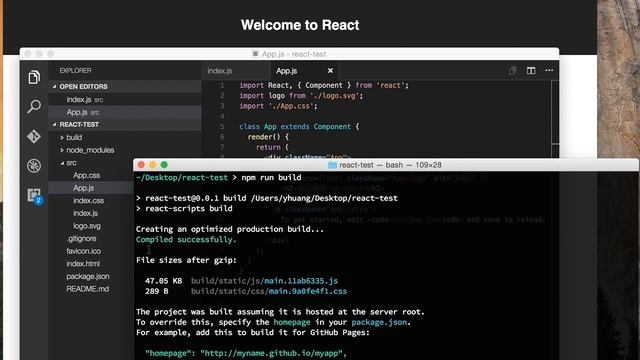Open index.html in the file tree
Viewport: 640px width, 360px height.
83,264
